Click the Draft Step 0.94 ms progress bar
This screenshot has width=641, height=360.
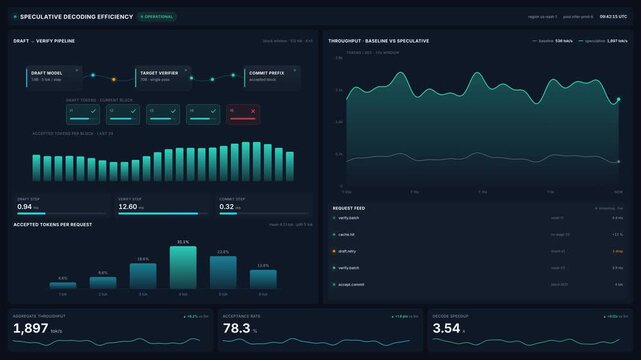[x=62, y=213]
